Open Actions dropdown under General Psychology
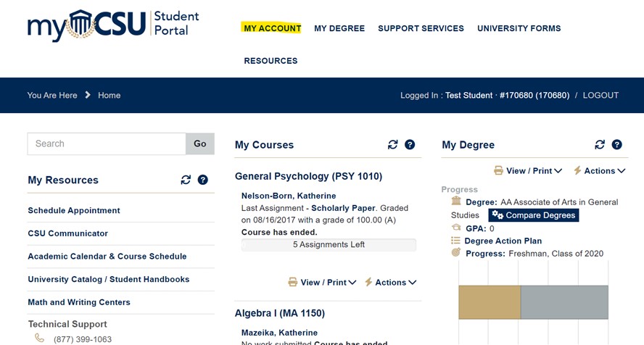This screenshot has height=345, width=644. [x=391, y=283]
